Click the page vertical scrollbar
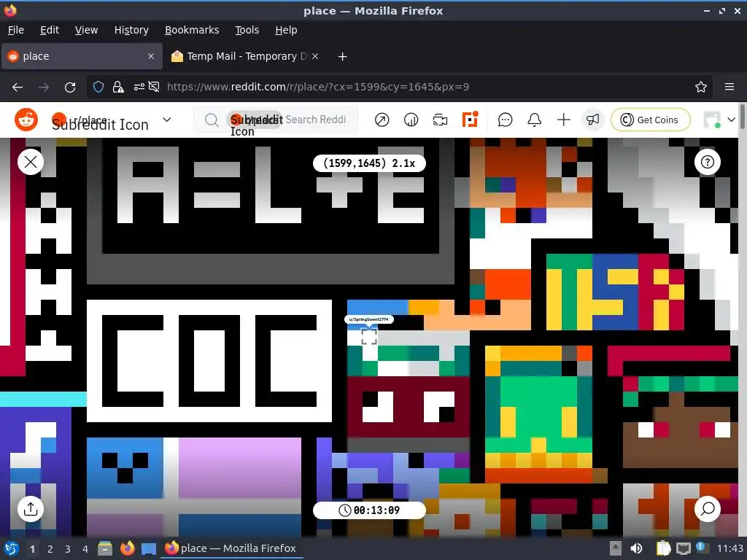Image resolution: width=747 pixels, height=560 pixels. (742, 116)
